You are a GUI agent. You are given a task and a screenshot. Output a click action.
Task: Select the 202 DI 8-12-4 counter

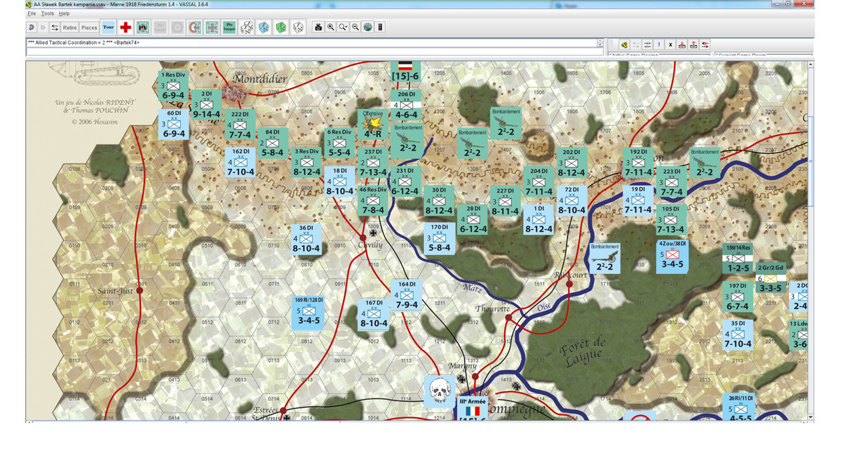pyautogui.click(x=571, y=163)
